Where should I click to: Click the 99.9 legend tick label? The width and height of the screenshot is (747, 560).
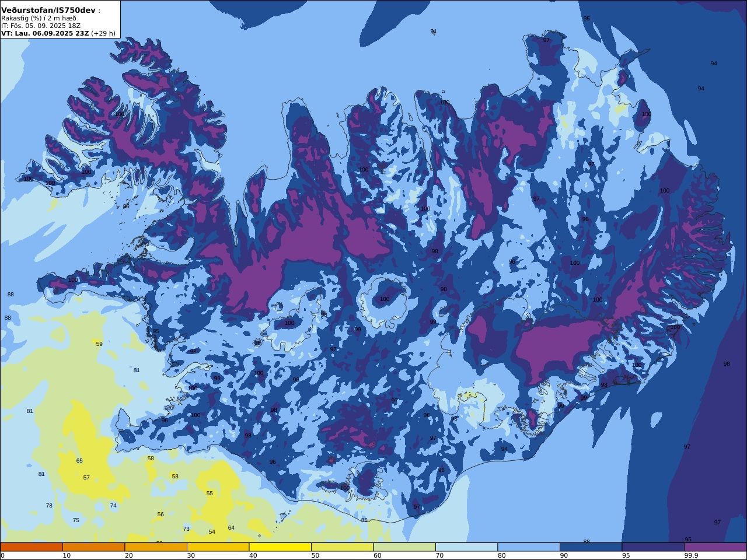[692, 555]
